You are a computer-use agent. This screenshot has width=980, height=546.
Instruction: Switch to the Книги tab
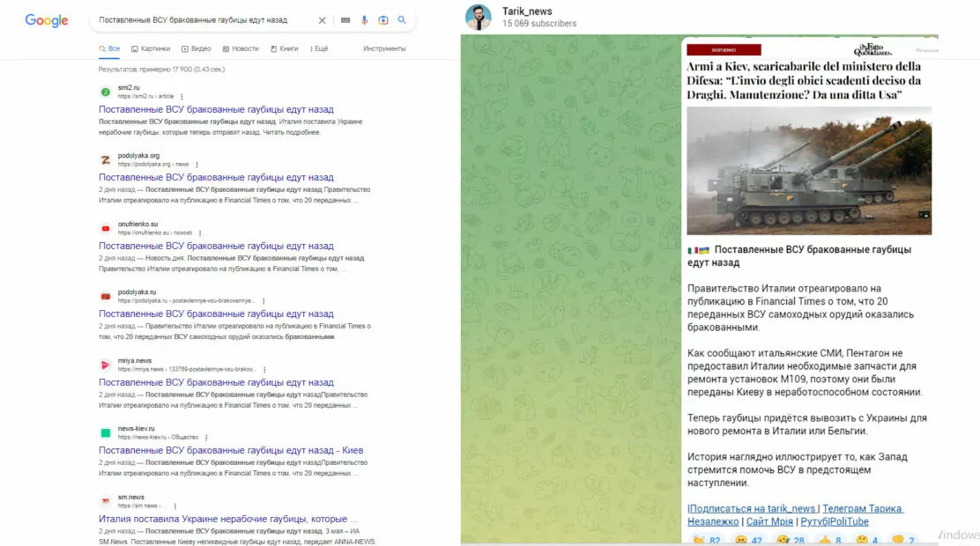285,48
